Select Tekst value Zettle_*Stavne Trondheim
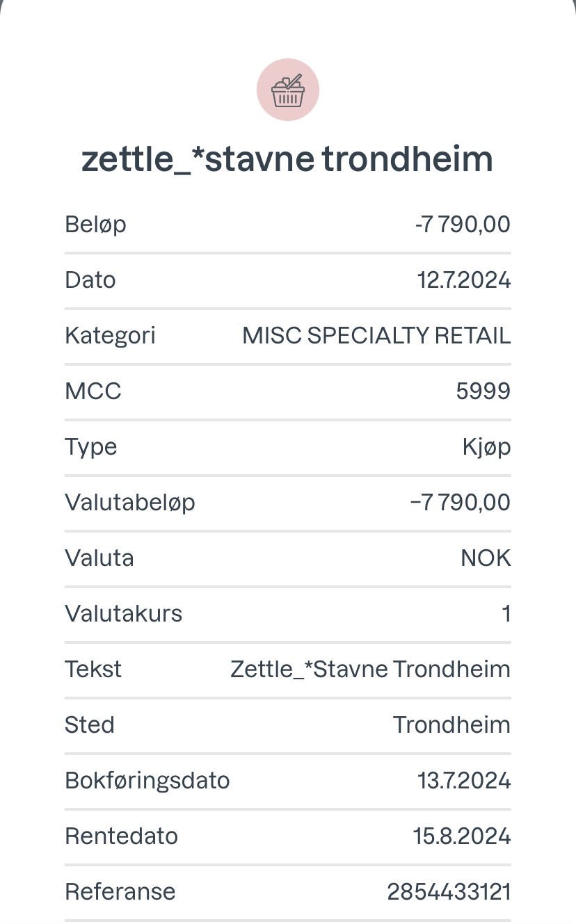Viewport: 576px width, 924px height. coord(370,670)
